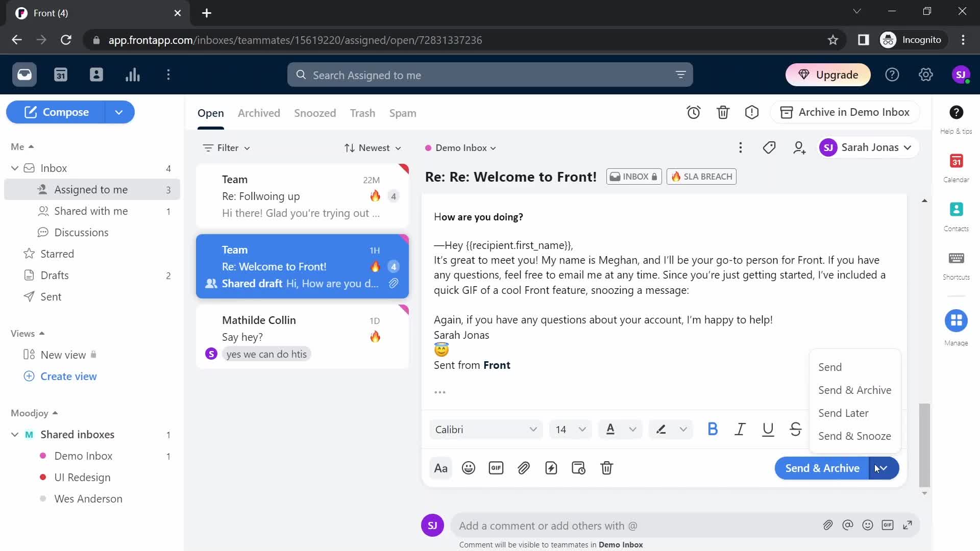This screenshot has height=551, width=980.
Task: Switch to the Archived tab
Action: tap(259, 112)
